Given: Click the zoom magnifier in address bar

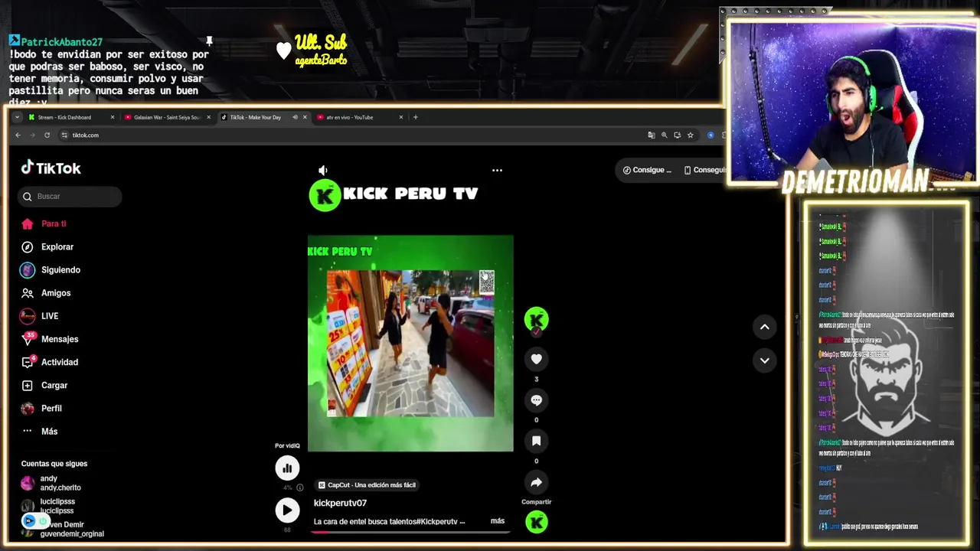Looking at the screenshot, I should 665,135.
